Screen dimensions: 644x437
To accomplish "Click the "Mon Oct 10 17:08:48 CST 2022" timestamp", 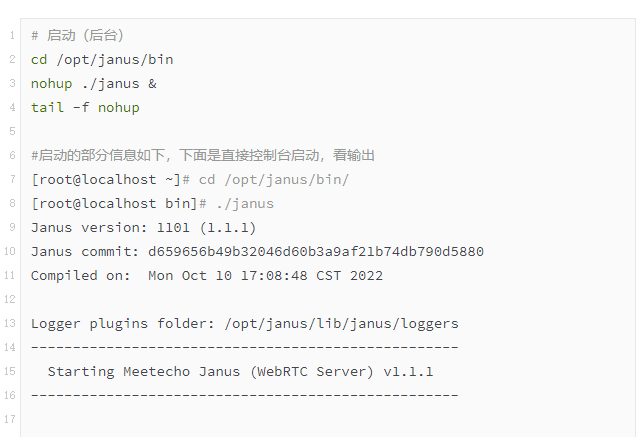I will click(265, 276).
